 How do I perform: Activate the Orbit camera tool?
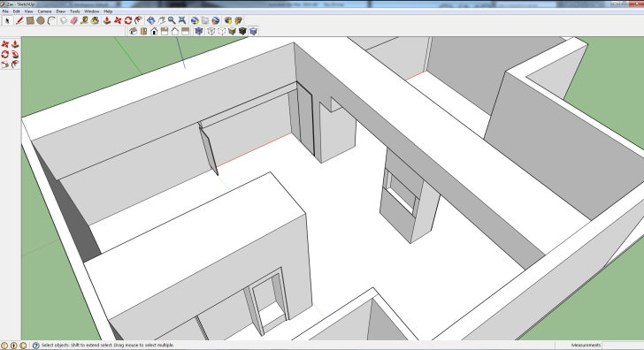(x=150, y=20)
